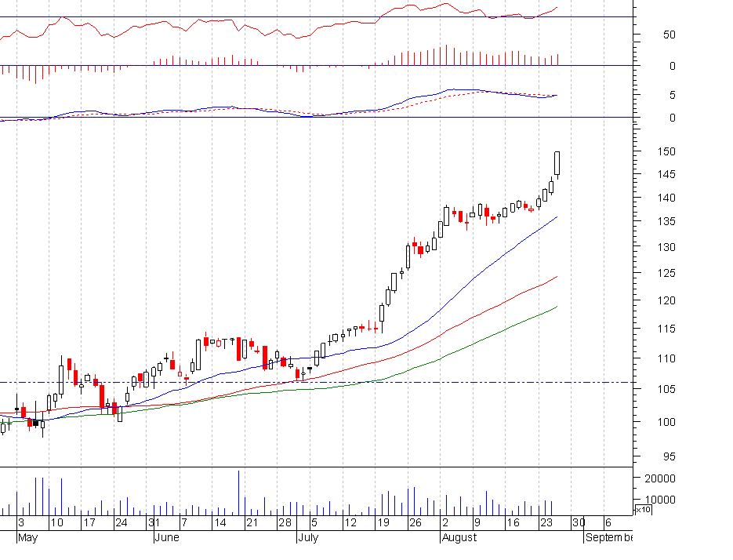
Task: Click the date label '9' in August
Action: tap(477, 522)
